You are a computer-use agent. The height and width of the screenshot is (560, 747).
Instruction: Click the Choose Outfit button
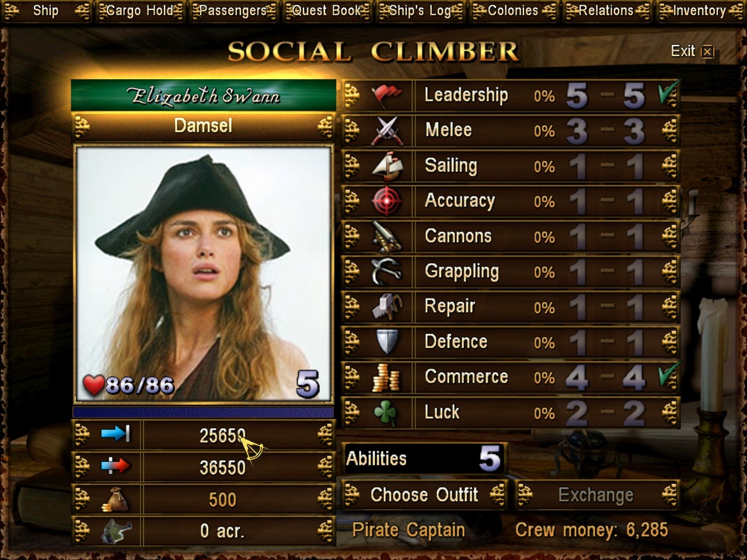(x=424, y=495)
